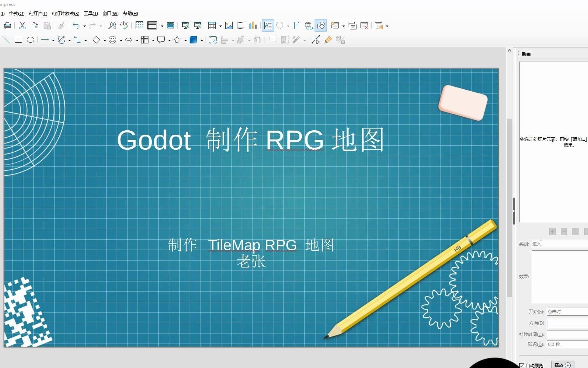The height and width of the screenshot is (368, 588).
Task: Click the Insert Audio or Video icon
Action: pyautogui.click(x=241, y=26)
